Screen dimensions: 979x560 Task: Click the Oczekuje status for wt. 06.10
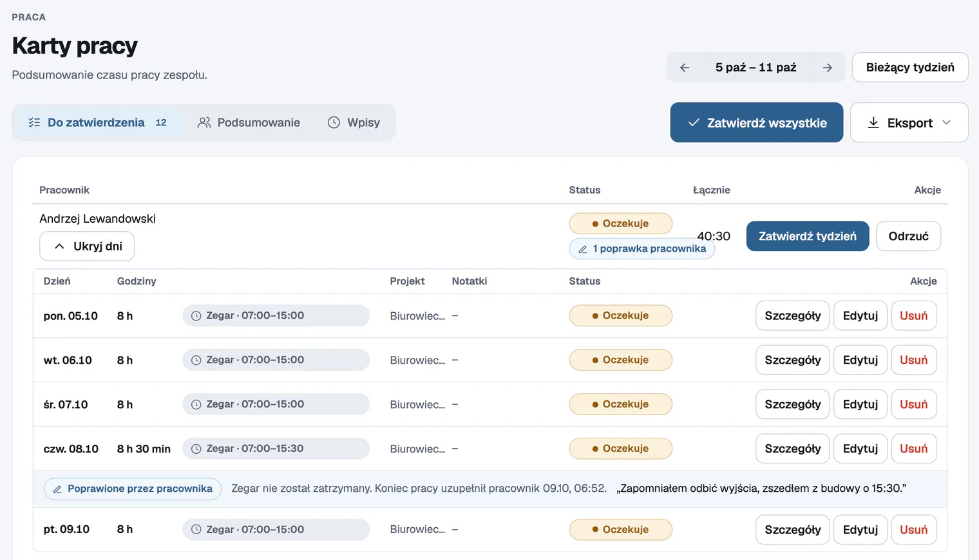[621, 360]
